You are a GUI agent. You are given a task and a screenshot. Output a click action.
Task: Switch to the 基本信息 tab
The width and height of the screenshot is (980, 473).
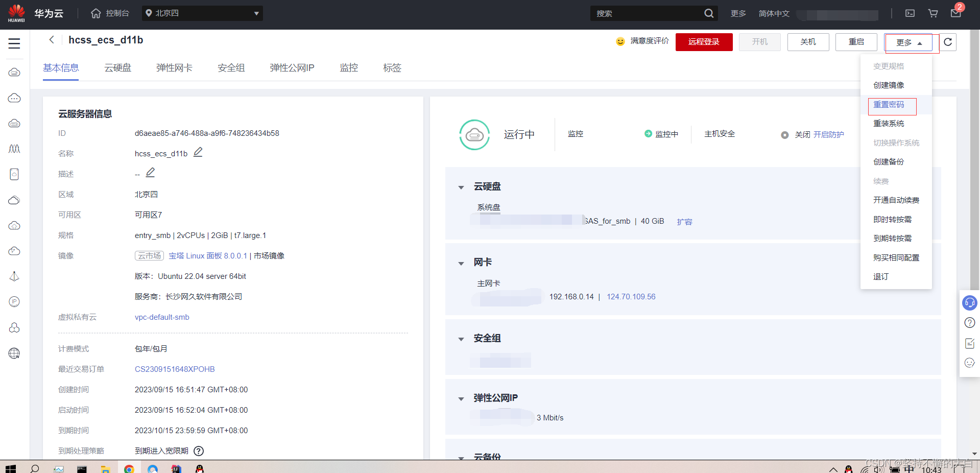tap(61, 67)
